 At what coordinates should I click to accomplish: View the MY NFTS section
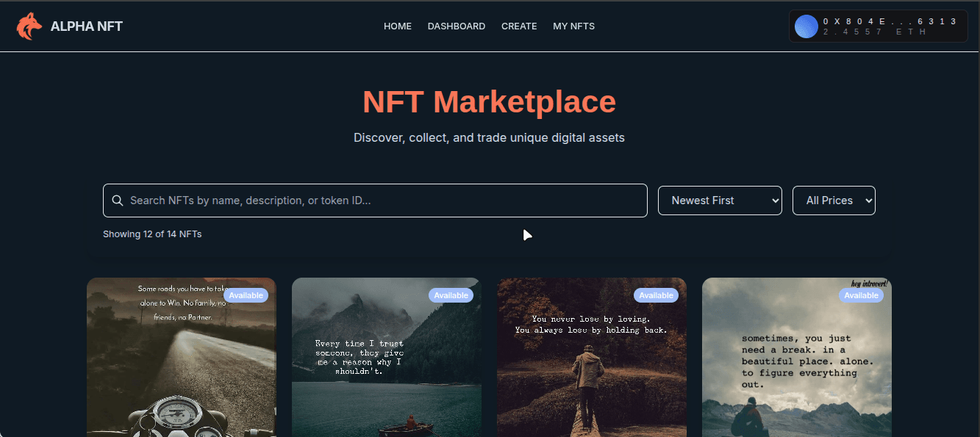pos(573,26)
